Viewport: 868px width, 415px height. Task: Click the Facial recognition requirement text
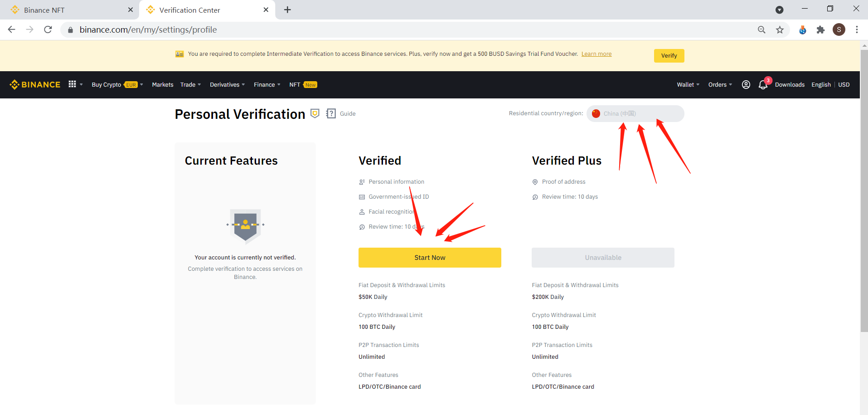pyautogui.click(x=392, y=212)
